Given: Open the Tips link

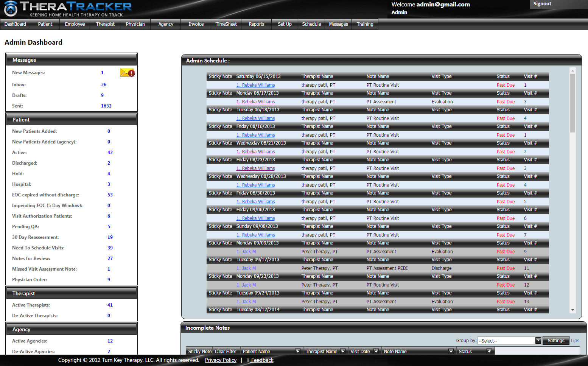Looking at the screenshot, I should tap(575, 341).
